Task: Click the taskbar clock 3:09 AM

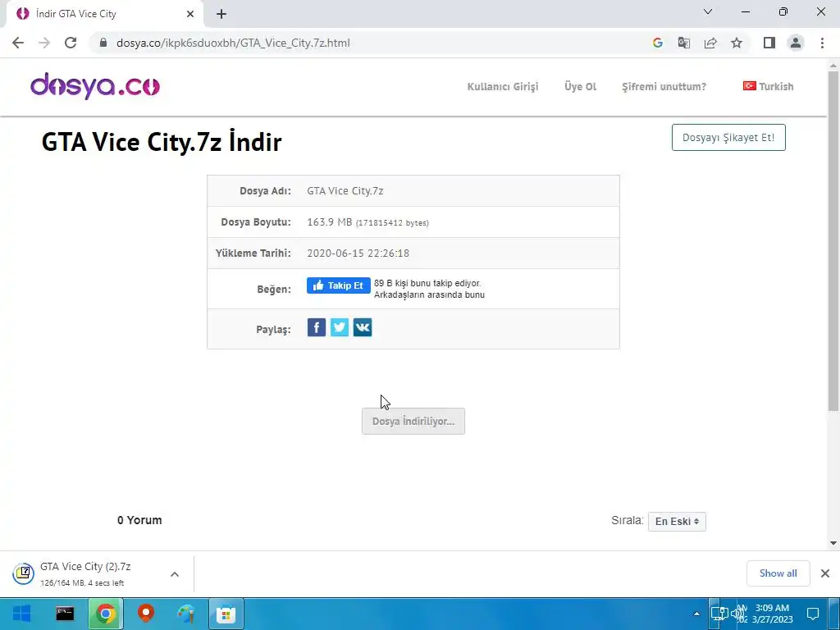Action: [772, 614]
